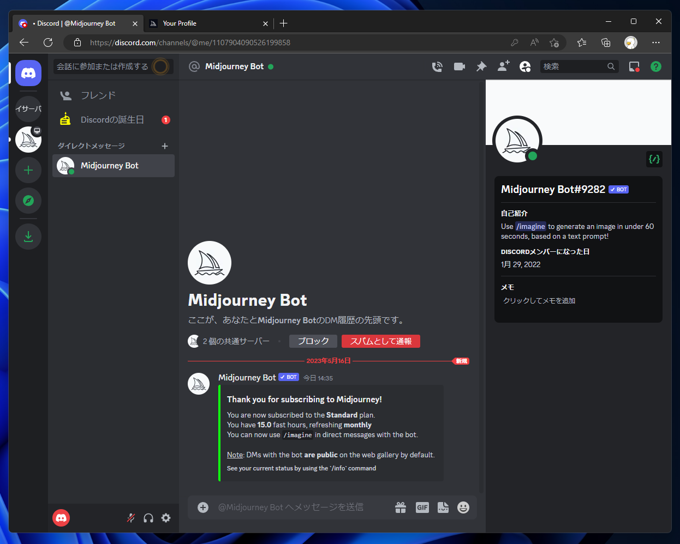Click the 検索 search field in header
This screenshot has height=544, width=680.
coord(579,66)
